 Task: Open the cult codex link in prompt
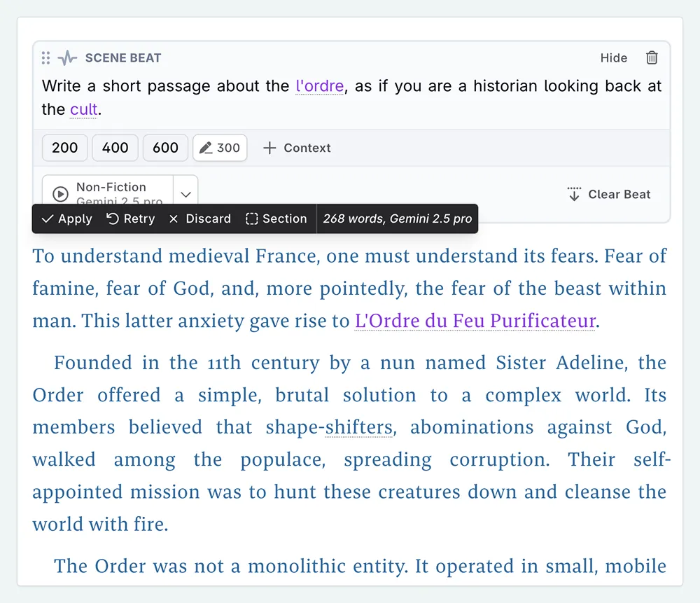84,109
